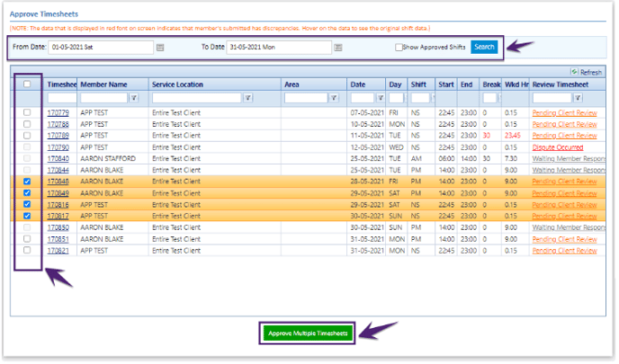Click the Member Name column filter icon
The width and height of the screenshot is (619, 364).
click(134, 98)
